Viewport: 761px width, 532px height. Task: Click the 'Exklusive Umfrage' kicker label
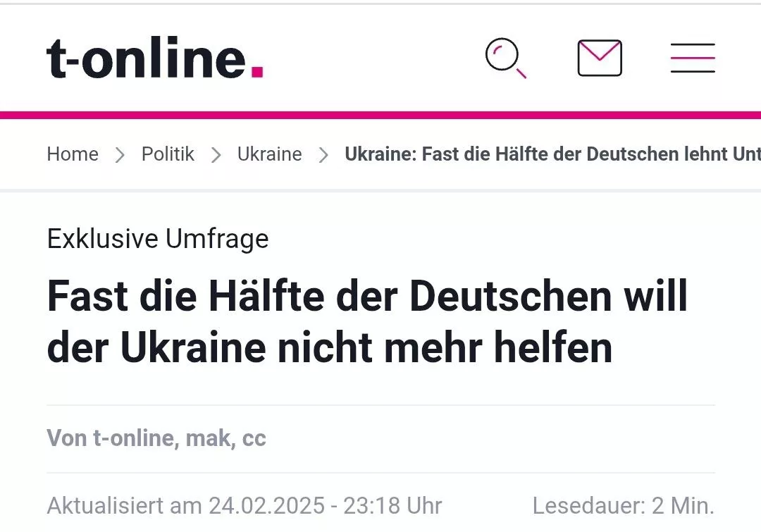[158, 239]
